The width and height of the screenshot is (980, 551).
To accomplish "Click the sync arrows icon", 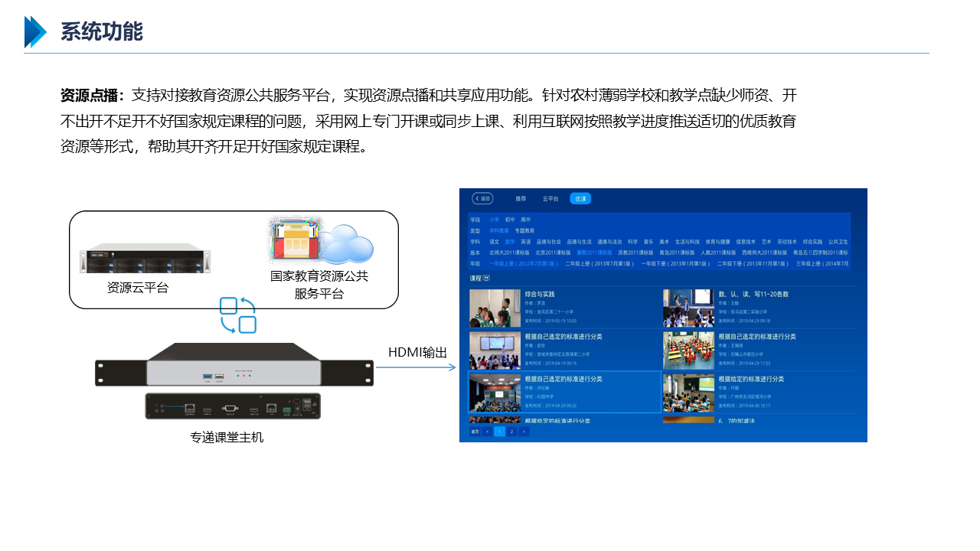I will (x=237, y=315).
